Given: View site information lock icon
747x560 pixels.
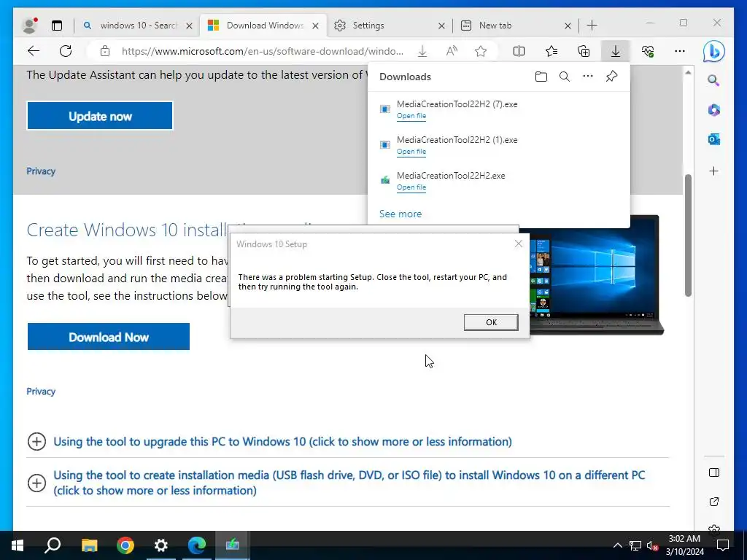Looking at the screenshot, I should (x=105, y=51).
